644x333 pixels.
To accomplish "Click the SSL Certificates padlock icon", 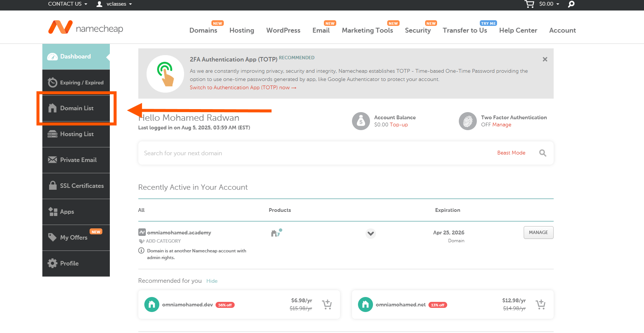I will coord(53,185).
